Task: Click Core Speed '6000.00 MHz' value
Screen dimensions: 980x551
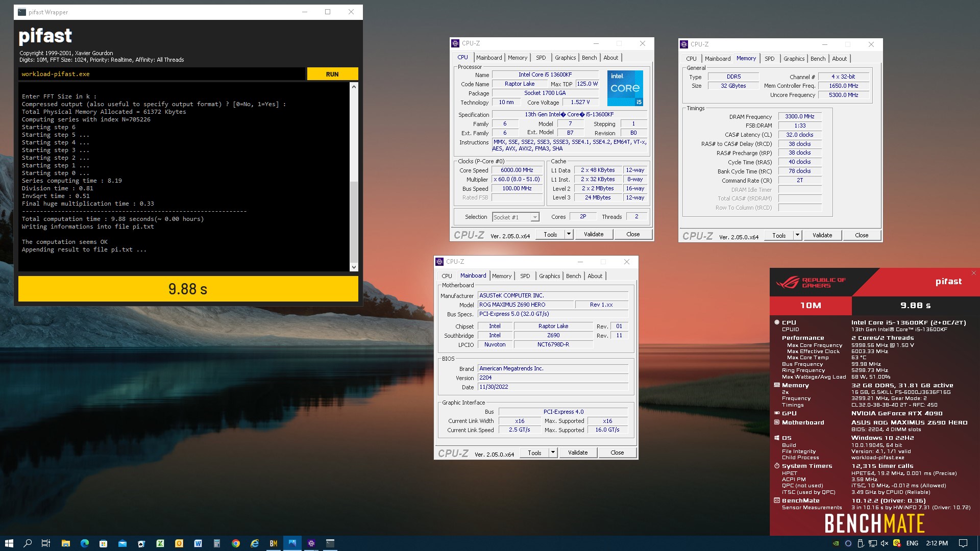Action: [x=517, y=170]
